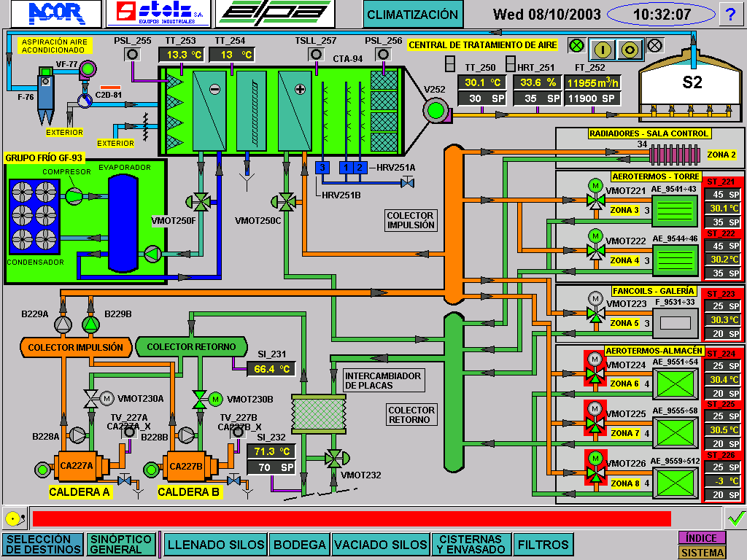Click the VMOT232 valve symbol
Viewport: 747px width, 560px height.
pyautogui.click(x=335, y=458)
